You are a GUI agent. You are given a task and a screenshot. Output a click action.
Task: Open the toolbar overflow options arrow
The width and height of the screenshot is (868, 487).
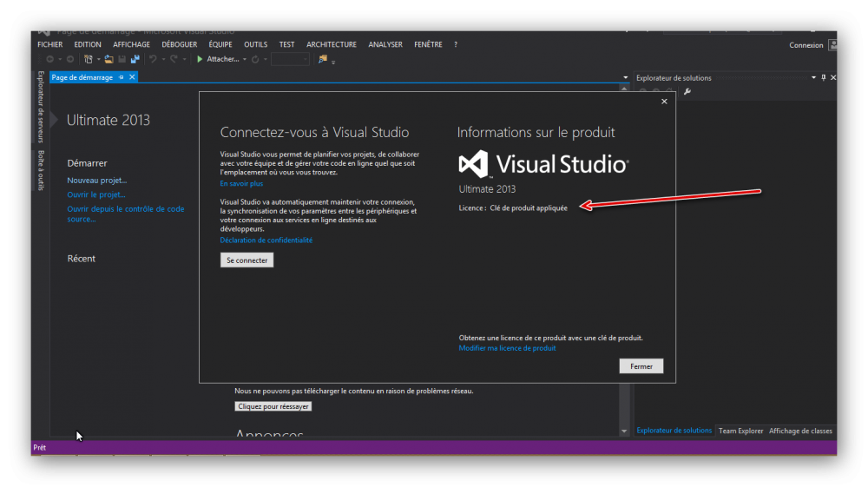click(333, 62)
